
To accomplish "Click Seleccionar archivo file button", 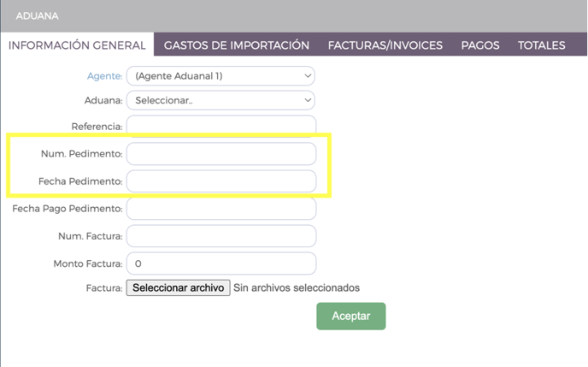I will click(178, 287).
